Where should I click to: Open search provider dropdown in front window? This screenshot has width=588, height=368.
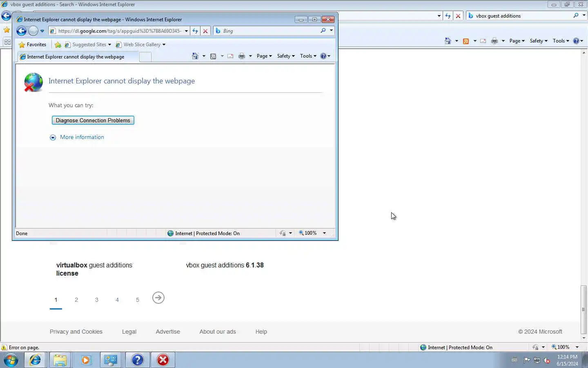tap(331, 31)
